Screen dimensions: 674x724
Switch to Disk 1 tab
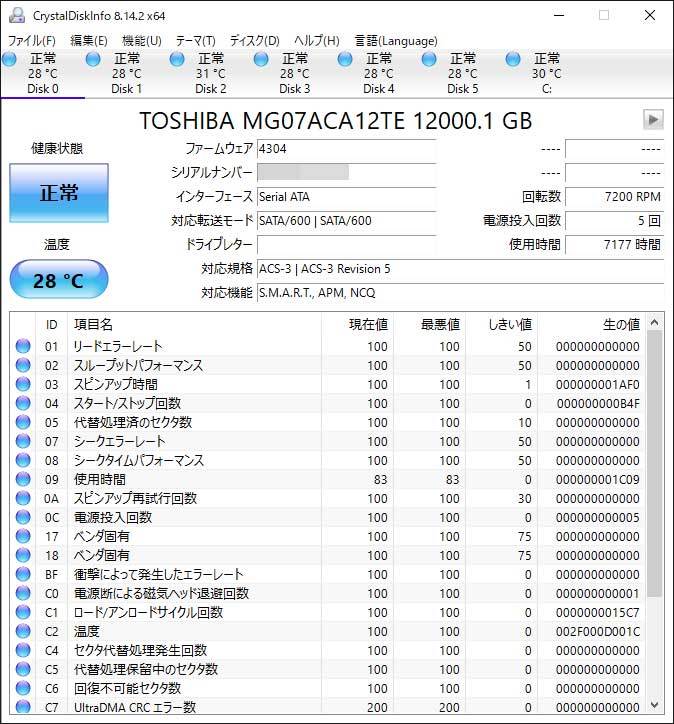pyautogui.click(x=126, y=73)
